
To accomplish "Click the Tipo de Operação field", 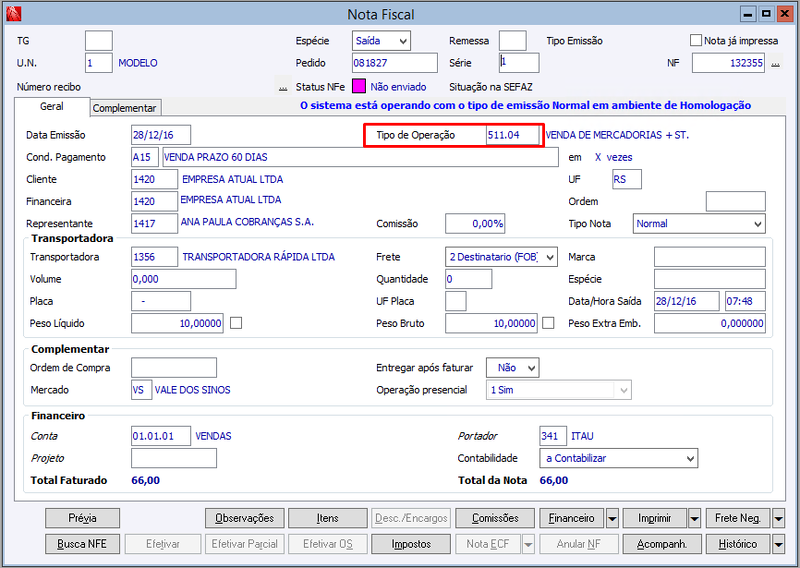I will pyautogui.click(x=512, y=135).
